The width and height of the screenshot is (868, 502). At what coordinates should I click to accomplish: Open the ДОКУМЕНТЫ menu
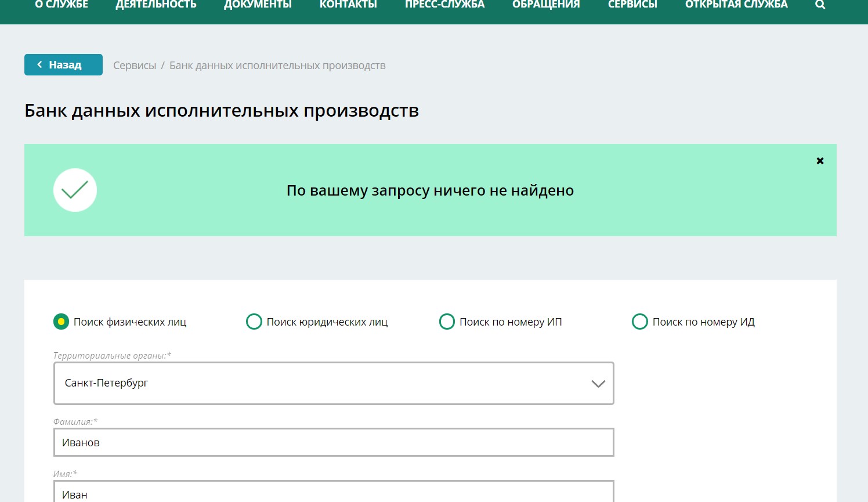tap(258, 5)
